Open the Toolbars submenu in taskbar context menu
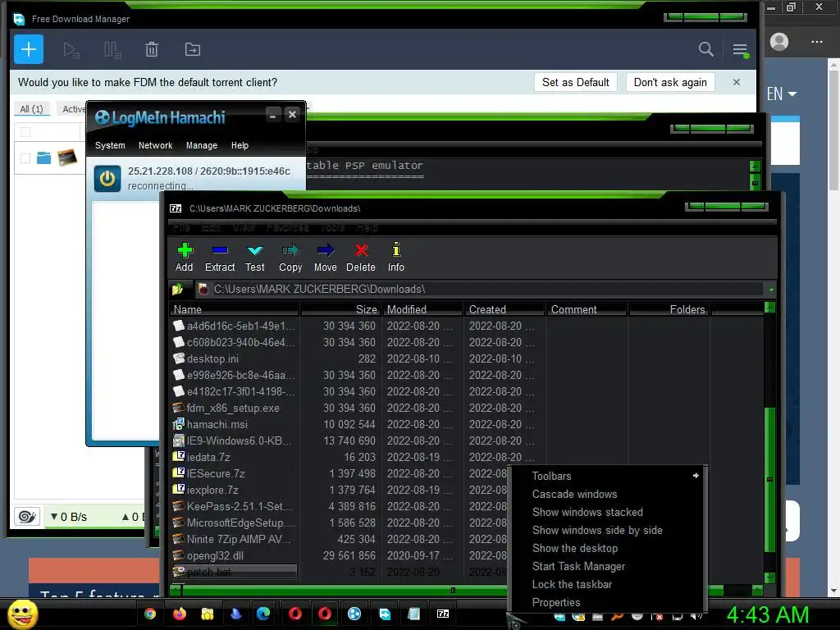Image resolution: width=840 pixels, height=630 pixels. click(606, 476)
